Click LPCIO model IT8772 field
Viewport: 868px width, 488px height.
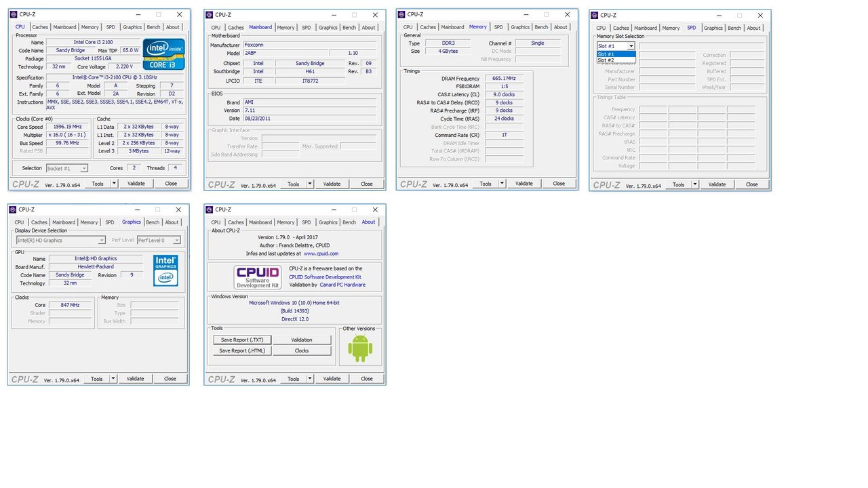pos(310,81)
